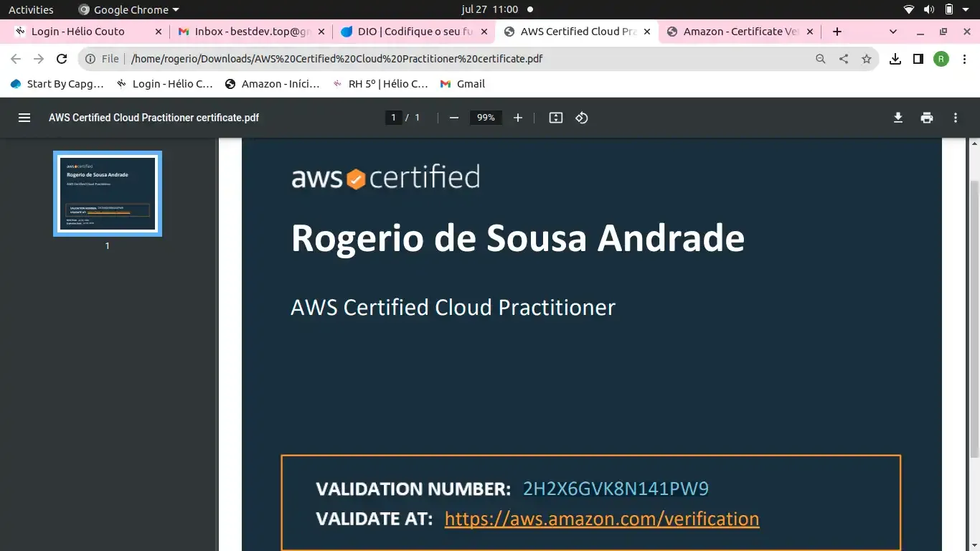Click the battery system tray icon
Image resolution: width=980 pixels, height=551 pixels.
coord(949,9)
